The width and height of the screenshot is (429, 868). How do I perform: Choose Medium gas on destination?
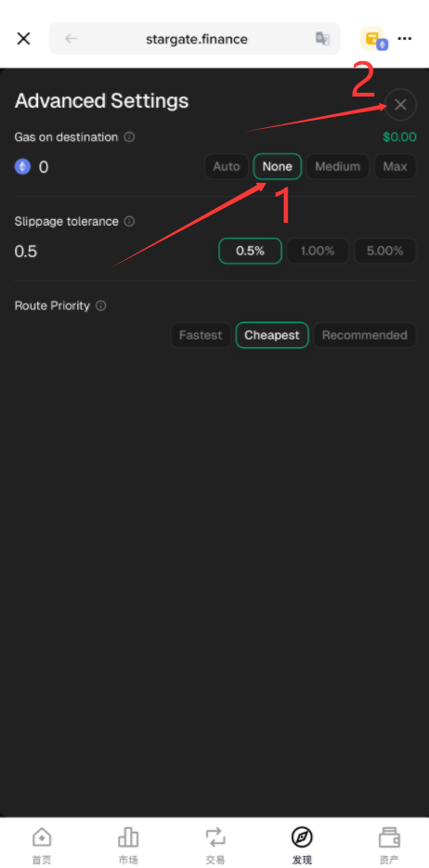338,166
